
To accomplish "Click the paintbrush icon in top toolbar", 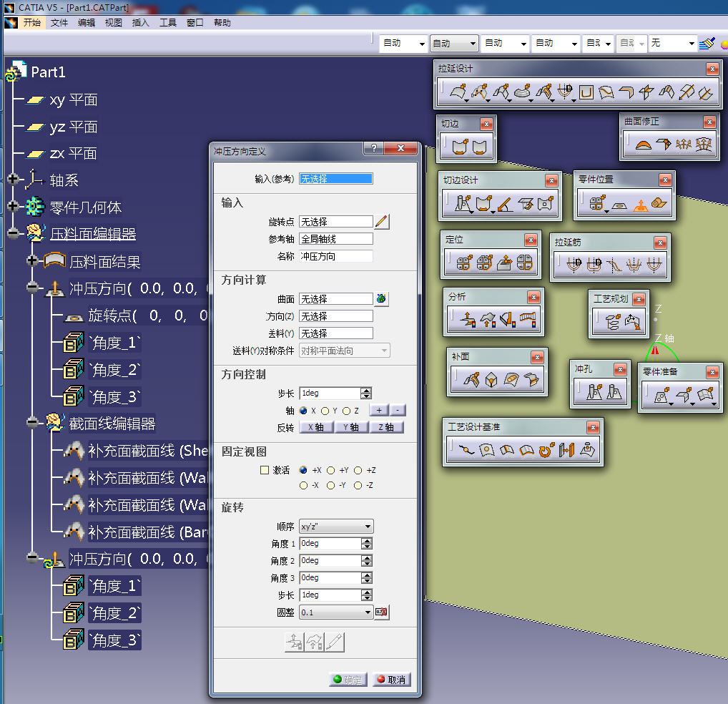I will 707,44.
